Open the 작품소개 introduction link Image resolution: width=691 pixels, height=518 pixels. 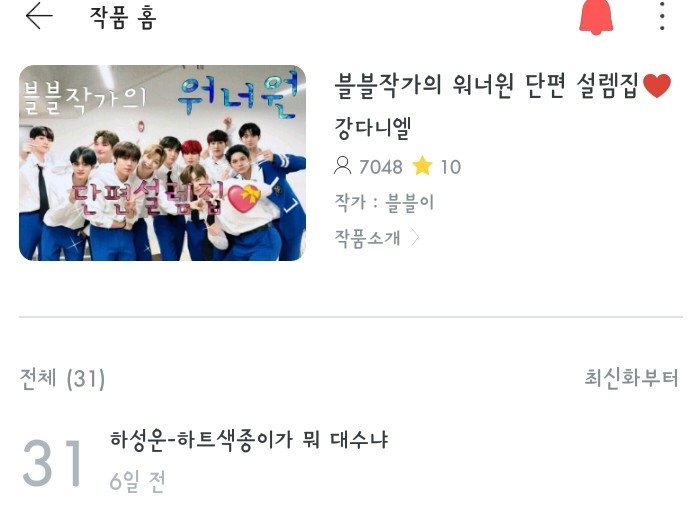368,238
